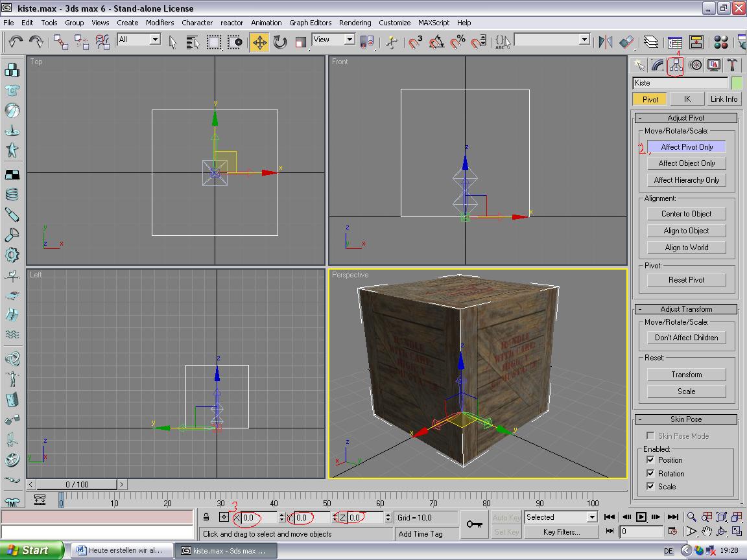Switch to the Display panel tab
747x560 pixels.
[x=714, y=65]
